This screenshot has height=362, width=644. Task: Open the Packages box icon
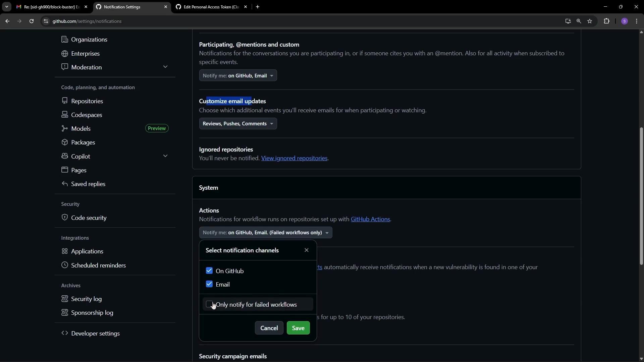pyautogui.click(x=64, y=142)
